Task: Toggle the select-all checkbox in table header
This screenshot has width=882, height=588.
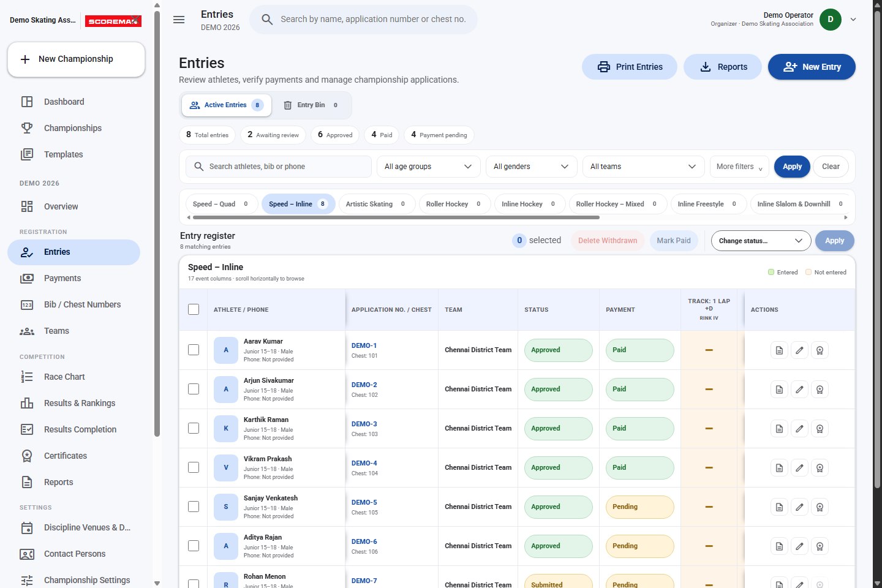Action: tap(194, 309)
